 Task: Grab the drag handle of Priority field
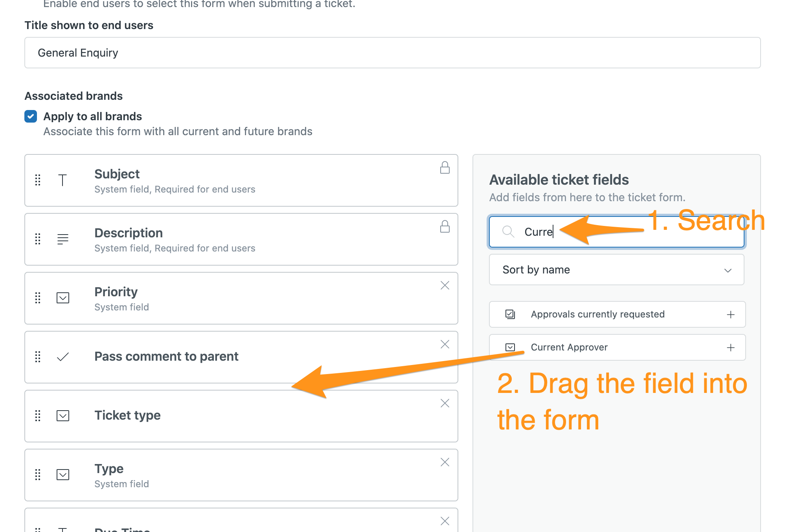point(38,298)
